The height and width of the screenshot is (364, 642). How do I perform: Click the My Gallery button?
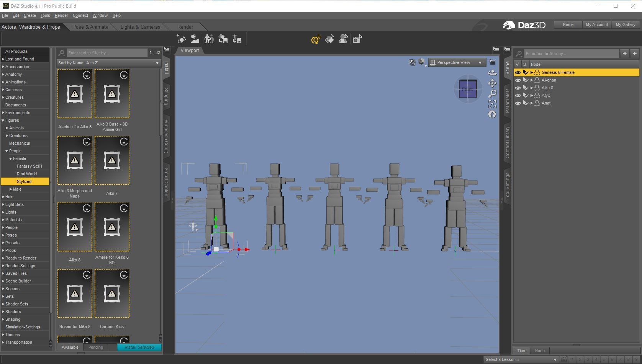(626, 24)
